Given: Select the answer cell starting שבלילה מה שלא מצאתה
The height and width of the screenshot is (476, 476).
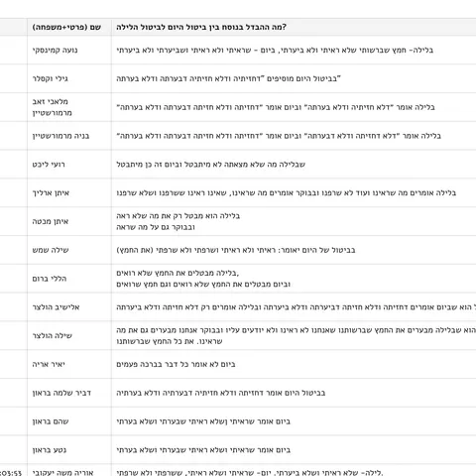Looking at the screenshot, I should (294, 165).
